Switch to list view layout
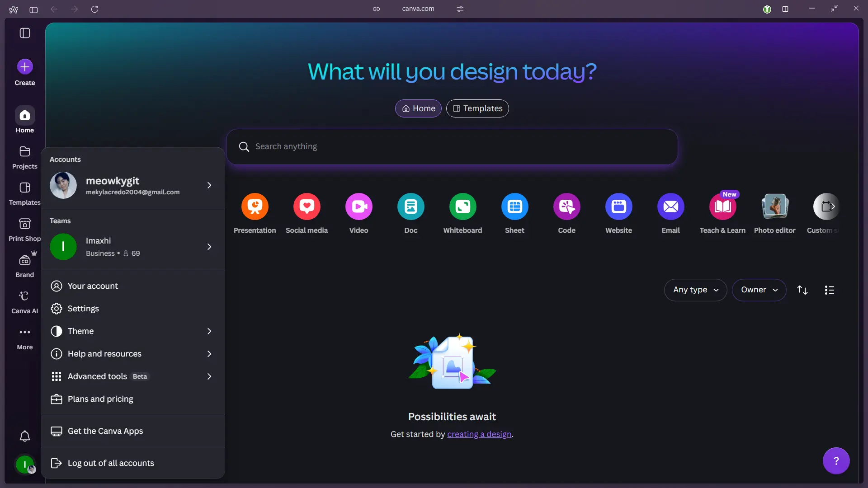The height and width of the screenshot is (488, 868). tap(830, 290)
